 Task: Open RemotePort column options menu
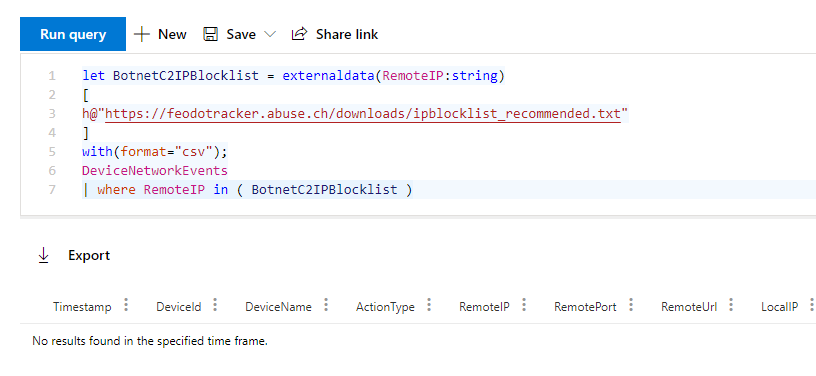[x=631, y=305]
